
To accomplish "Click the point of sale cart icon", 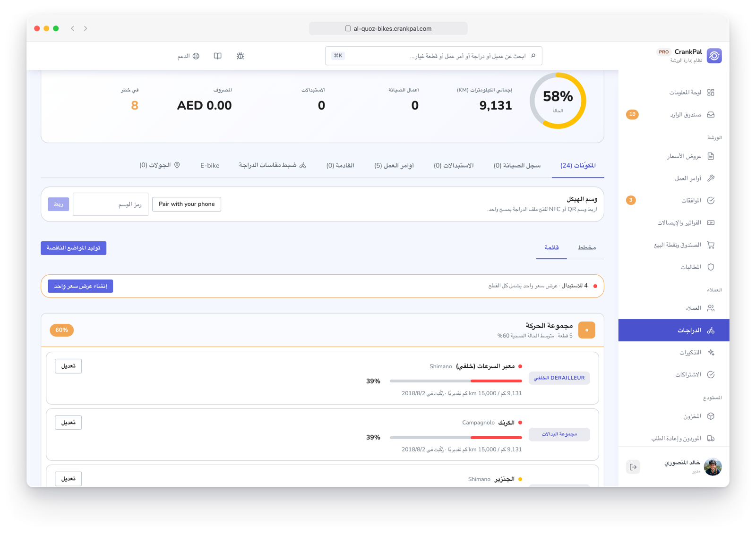I will click(711, 245).
